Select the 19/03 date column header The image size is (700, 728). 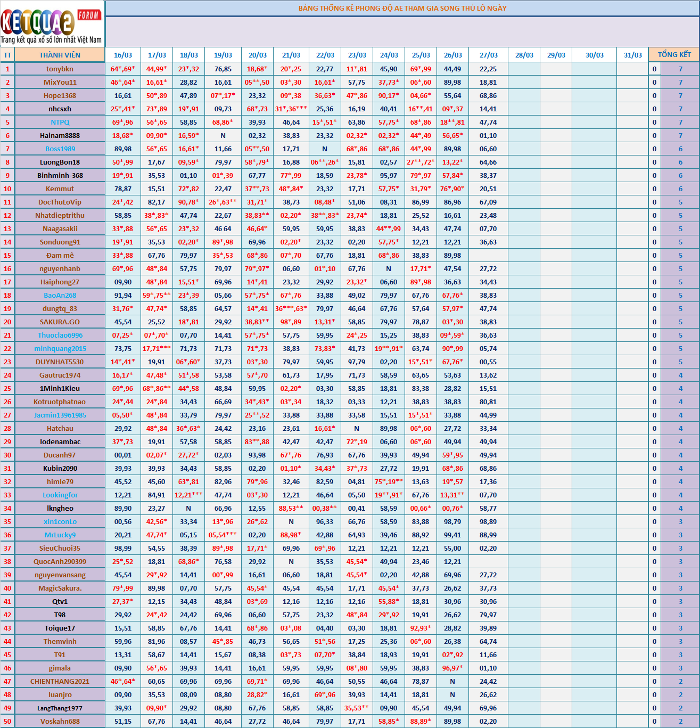(223, 55)
